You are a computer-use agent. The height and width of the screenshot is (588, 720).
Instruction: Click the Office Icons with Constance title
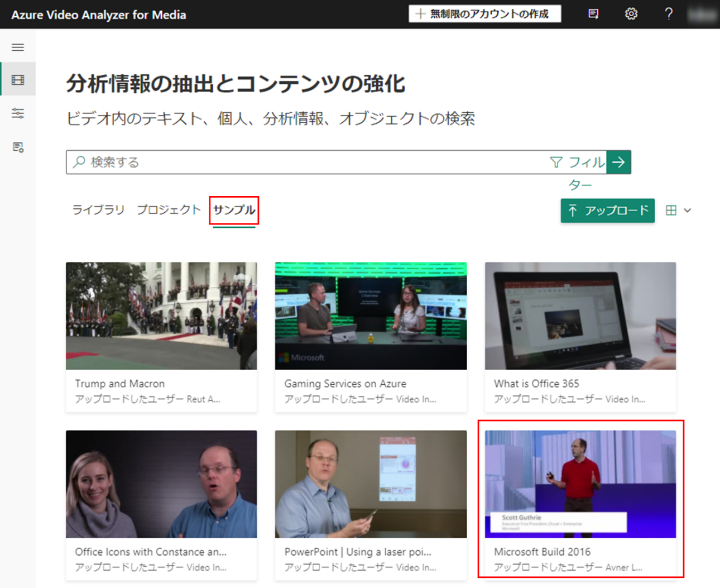pos(151,552)
